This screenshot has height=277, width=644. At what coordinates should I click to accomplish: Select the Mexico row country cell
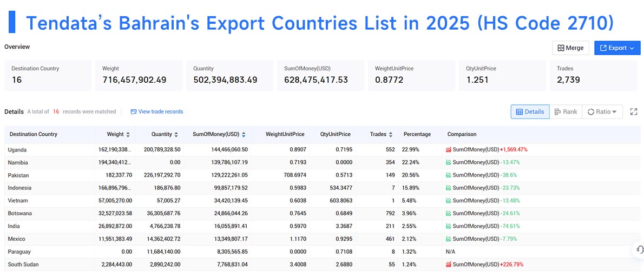pyautogui.click(x=50, y=239)
